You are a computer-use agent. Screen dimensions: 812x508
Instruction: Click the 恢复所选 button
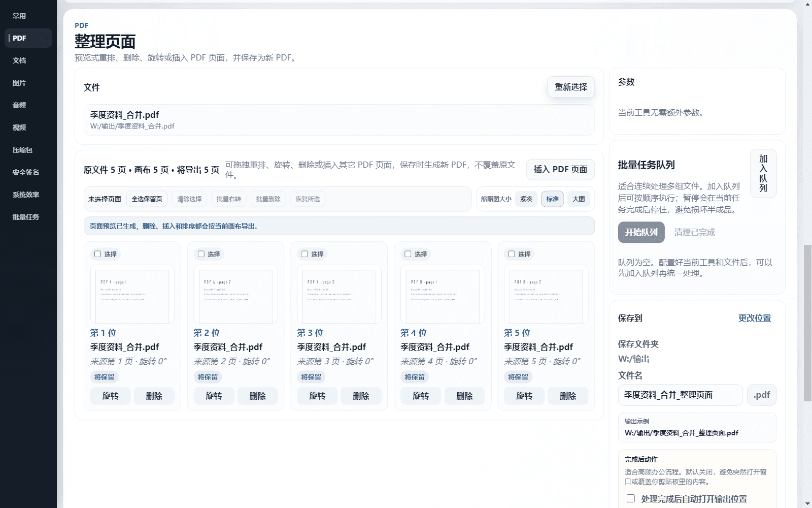[x=308, y=199]
